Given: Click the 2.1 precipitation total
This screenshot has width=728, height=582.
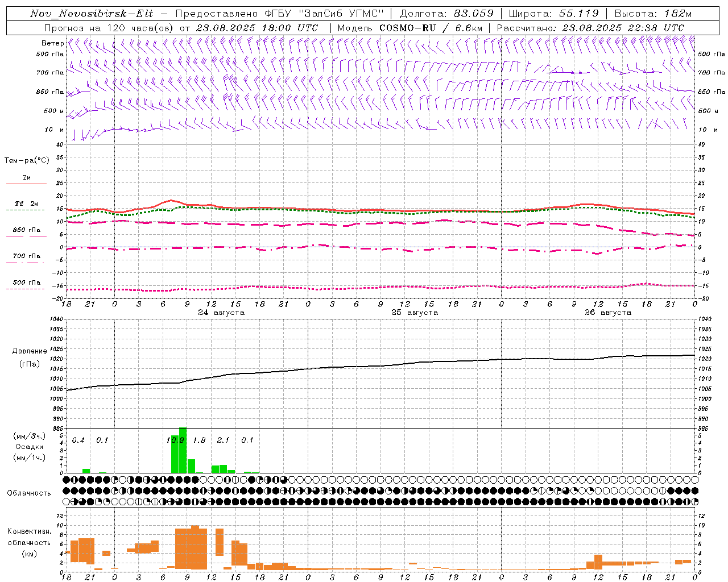Looking at the screenshot, I should 223,440.
